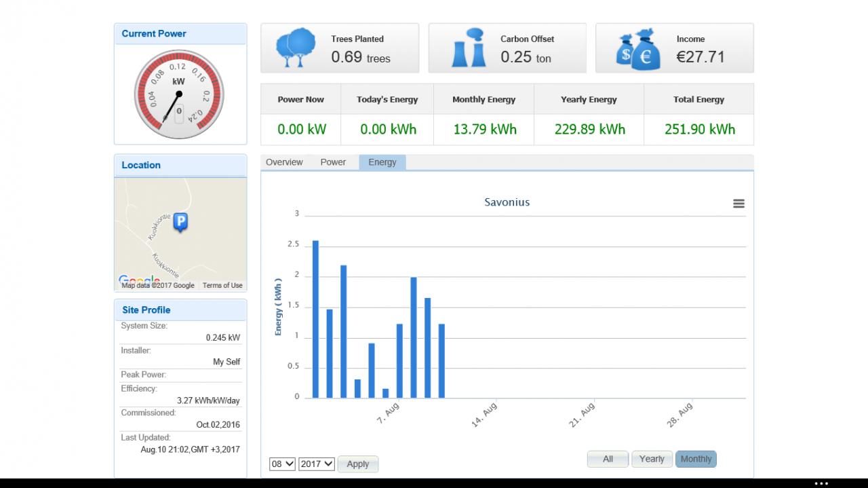Click the Installer value My Self
Viewport: 868px width, 488px height.
point(226,362)
